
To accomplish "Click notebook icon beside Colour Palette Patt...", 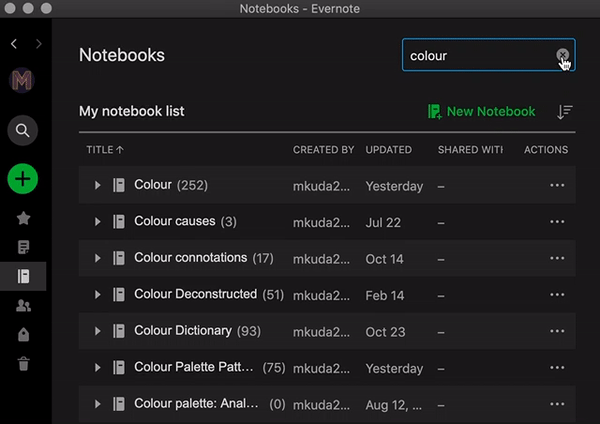I will (x=119, y=367).
